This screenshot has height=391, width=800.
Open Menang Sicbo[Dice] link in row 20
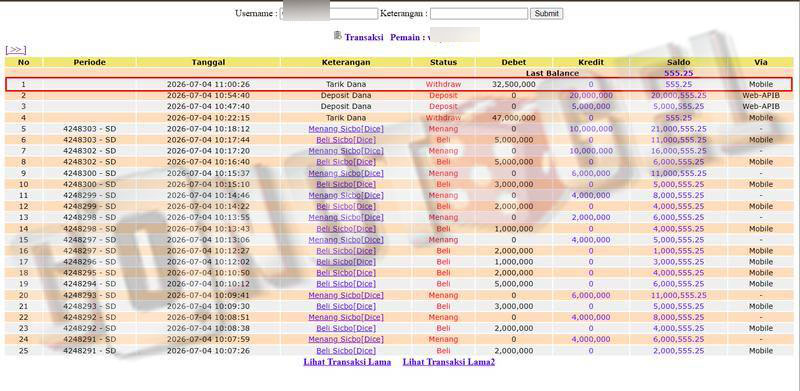[x=346, y=295]
